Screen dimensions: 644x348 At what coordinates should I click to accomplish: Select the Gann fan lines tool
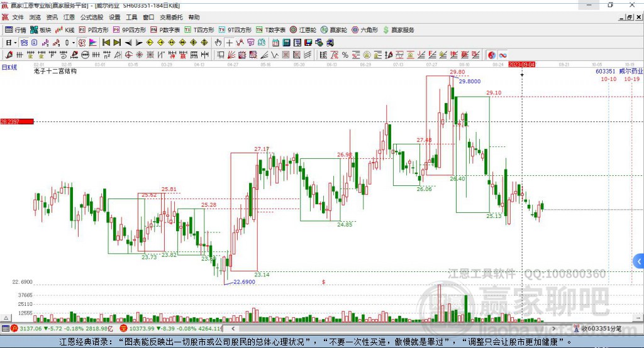coord(231,55)
